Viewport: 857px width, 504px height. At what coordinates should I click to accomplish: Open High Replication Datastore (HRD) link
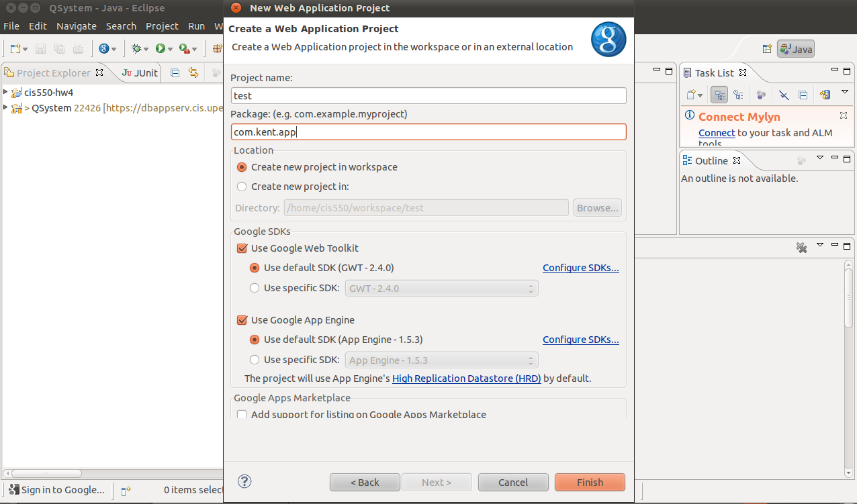click(467, 379)
